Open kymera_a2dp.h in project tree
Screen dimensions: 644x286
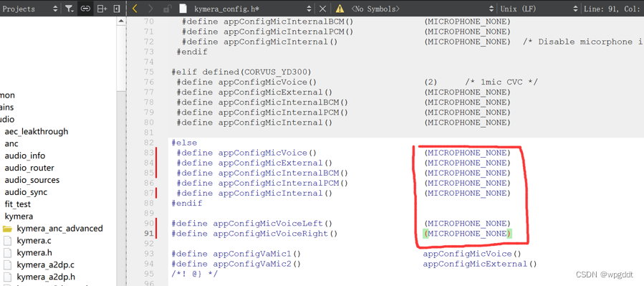[x=46, y=277]
